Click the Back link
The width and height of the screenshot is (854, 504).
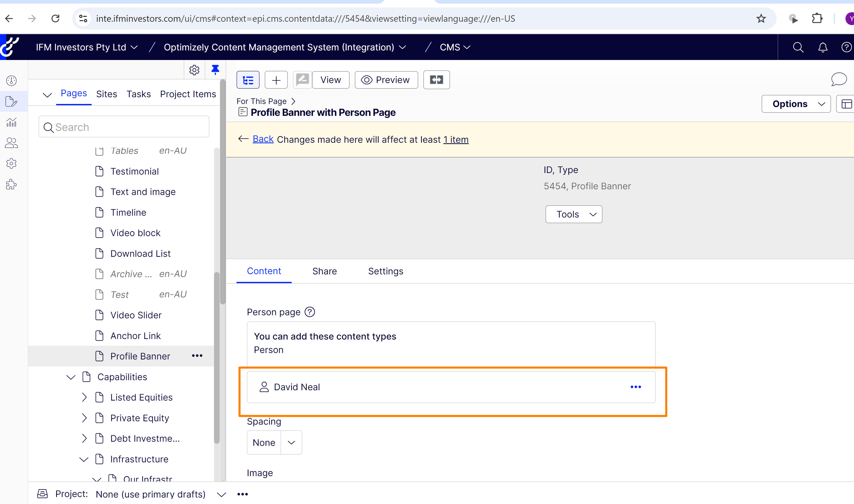263,139
